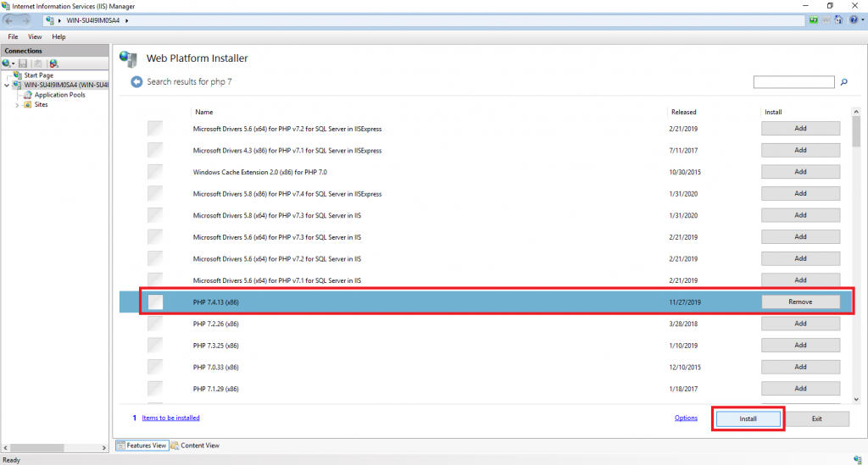Click the Save Current Connections floppy icon
Image resolution: width=868 pixels, height=465 pixels.
coord(23,64)
